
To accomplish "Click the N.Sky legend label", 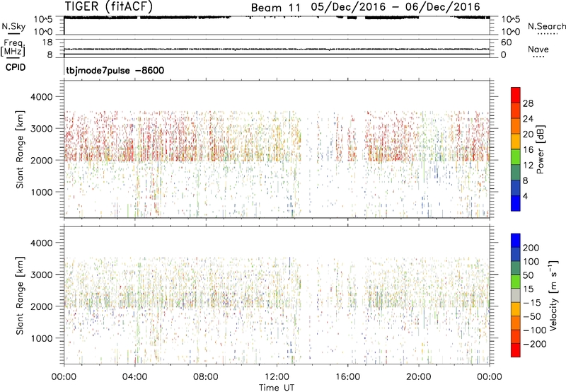I will coord(13,26).
